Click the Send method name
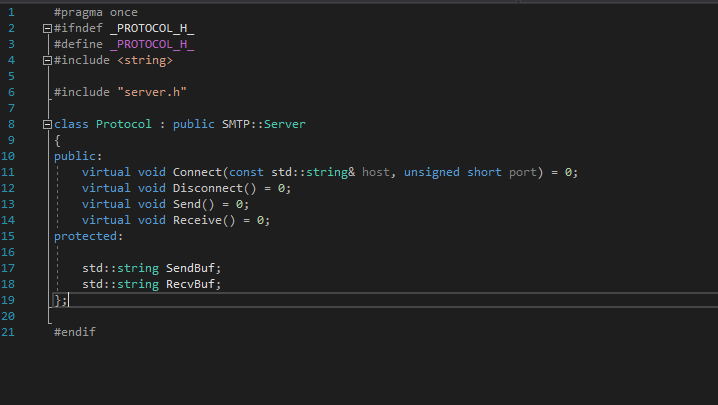Viewport: 718px width, 405px height. [187, 204]
